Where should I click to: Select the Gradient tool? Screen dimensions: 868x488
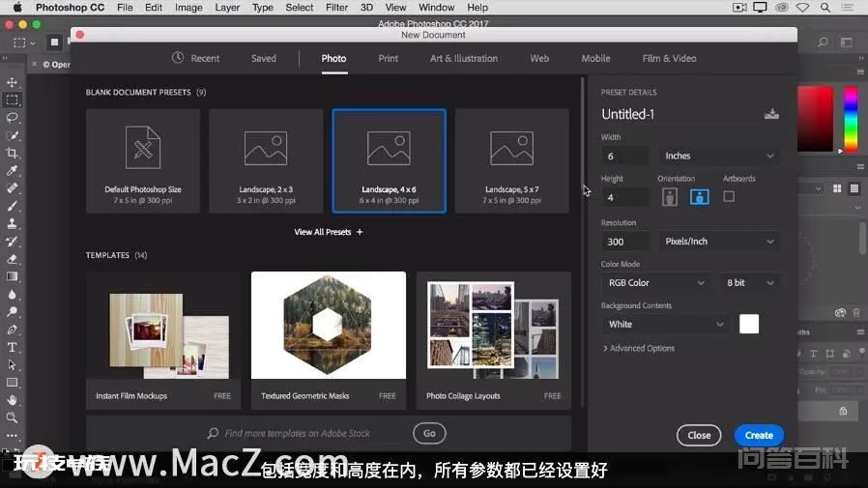click(12, 276)
